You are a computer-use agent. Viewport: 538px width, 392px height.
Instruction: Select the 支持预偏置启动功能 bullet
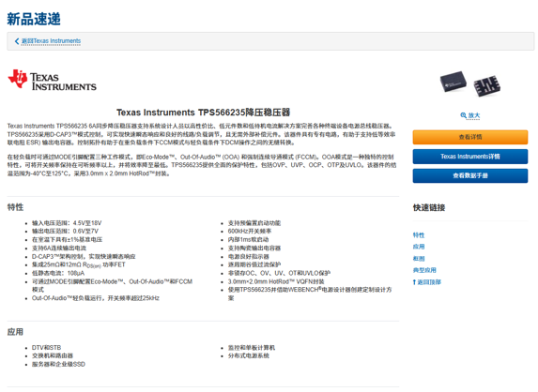[254, 223]
